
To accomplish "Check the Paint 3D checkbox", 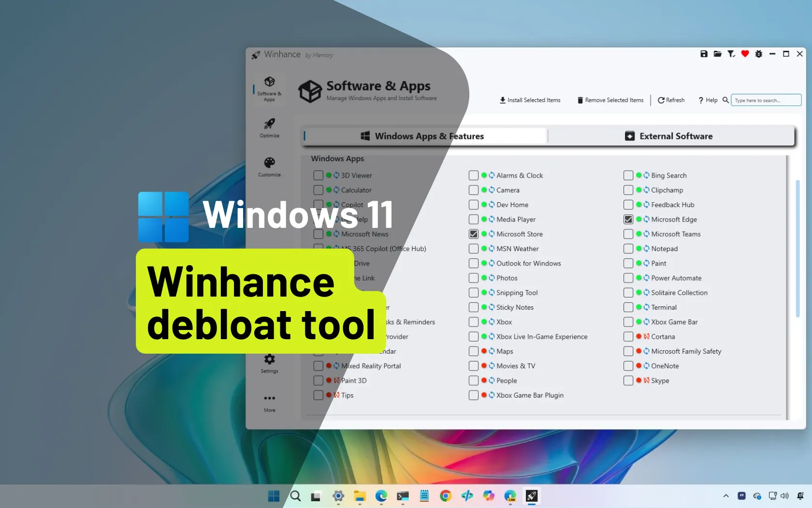I will (318, 380).
